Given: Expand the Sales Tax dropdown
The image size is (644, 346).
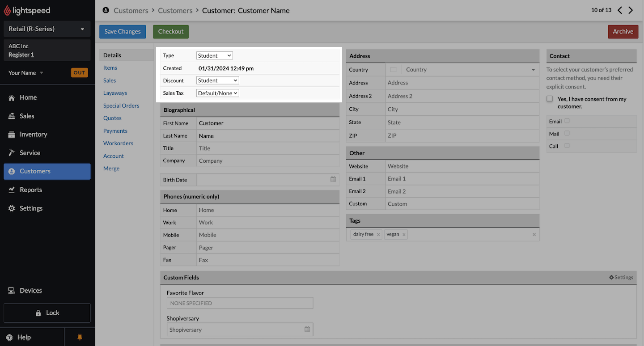Looking at the screenshot, I should 217,93.
